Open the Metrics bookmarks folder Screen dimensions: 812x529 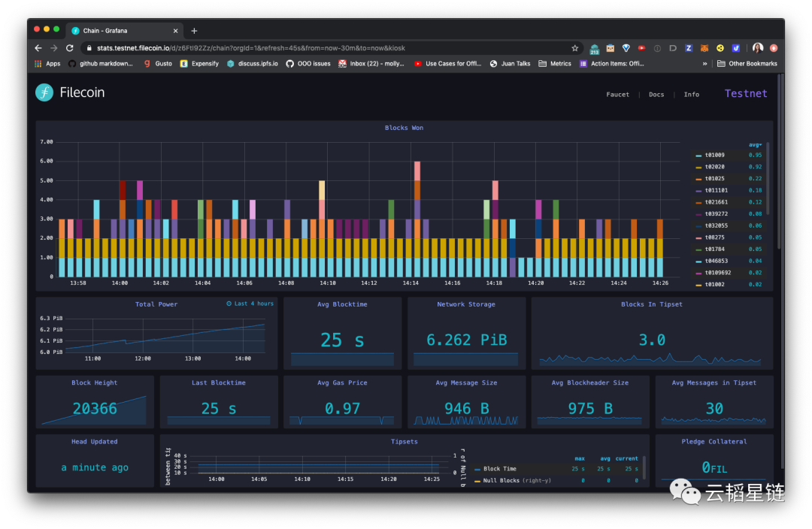[x=555, y=64]
